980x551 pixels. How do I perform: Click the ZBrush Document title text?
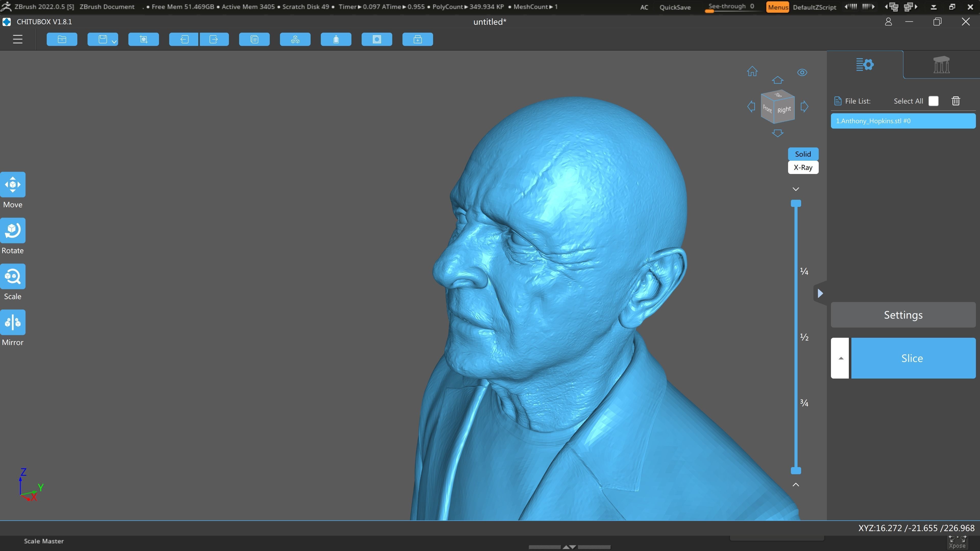coord(107,7)
